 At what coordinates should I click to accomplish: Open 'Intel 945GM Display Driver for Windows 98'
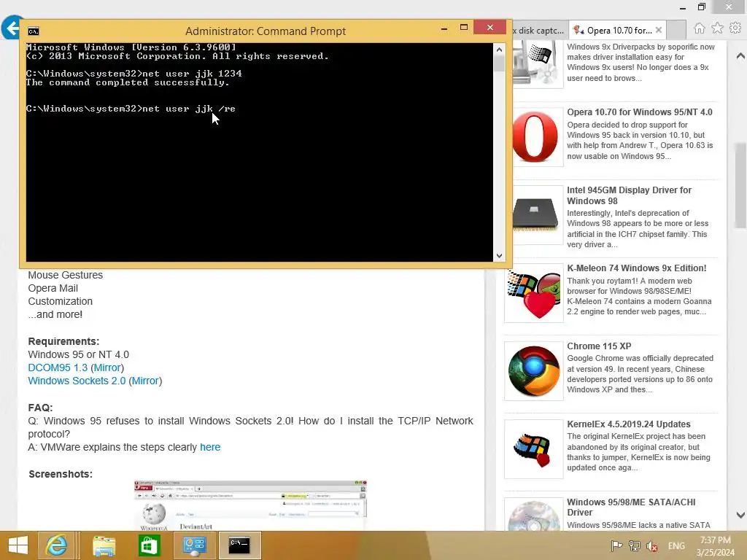[x=629, y=195]
